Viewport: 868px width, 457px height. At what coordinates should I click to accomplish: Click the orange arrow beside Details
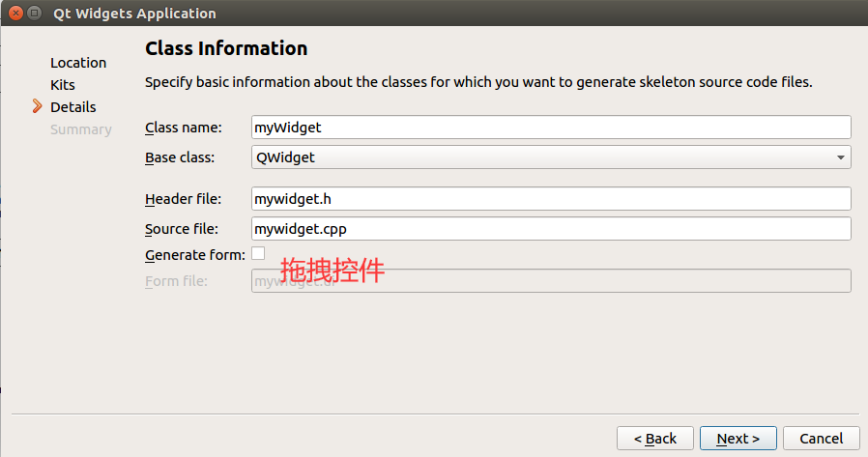pyautogui.click(x=37, y=106)
